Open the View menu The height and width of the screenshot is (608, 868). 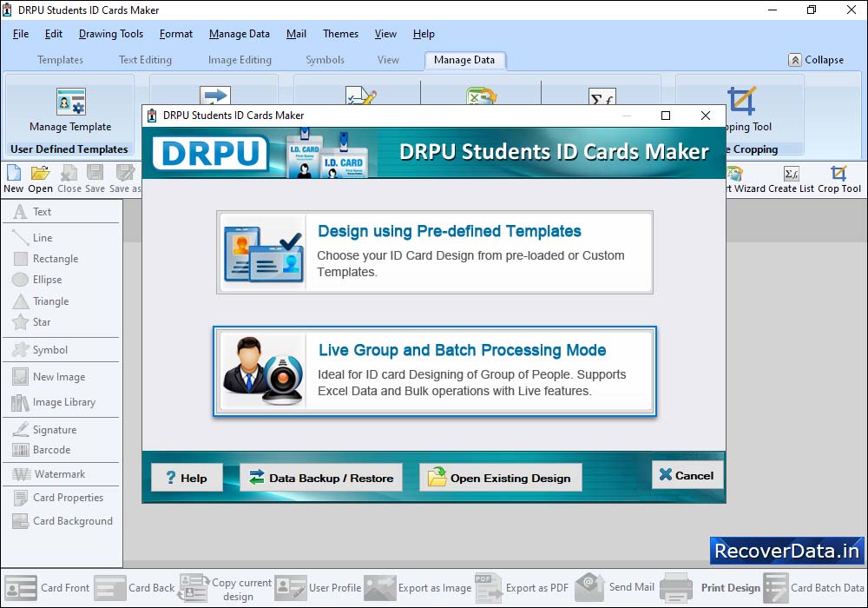pos(385,34)
